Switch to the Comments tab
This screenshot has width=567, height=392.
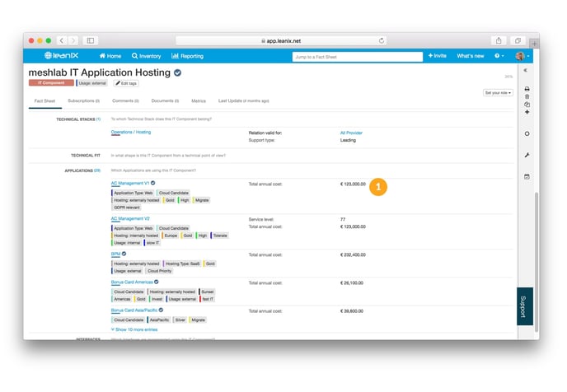(125, 100)
